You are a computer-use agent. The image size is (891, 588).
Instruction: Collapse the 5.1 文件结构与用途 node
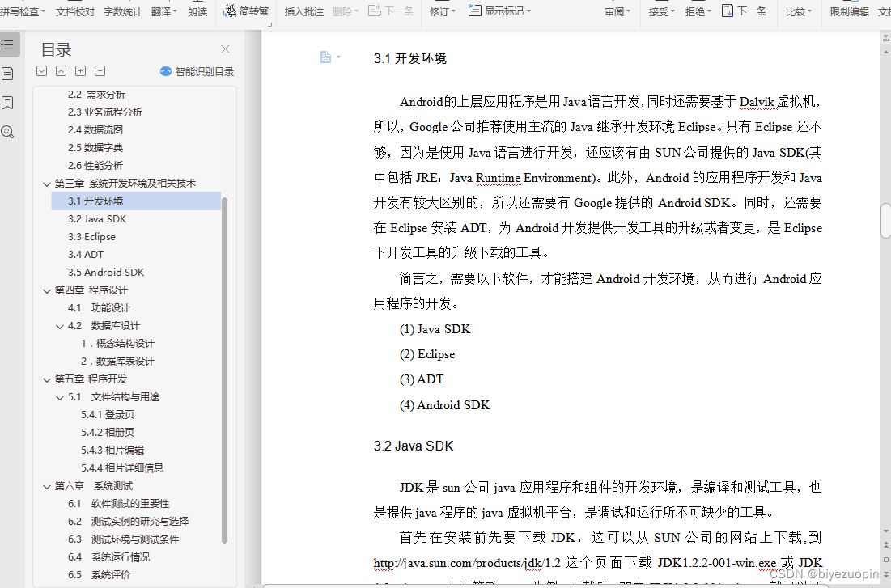[x=60, y=397]
